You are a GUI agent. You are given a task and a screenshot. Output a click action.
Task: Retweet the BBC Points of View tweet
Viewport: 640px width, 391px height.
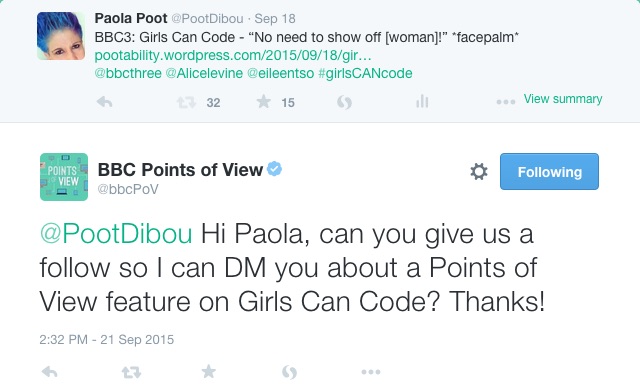coord(131,372)
